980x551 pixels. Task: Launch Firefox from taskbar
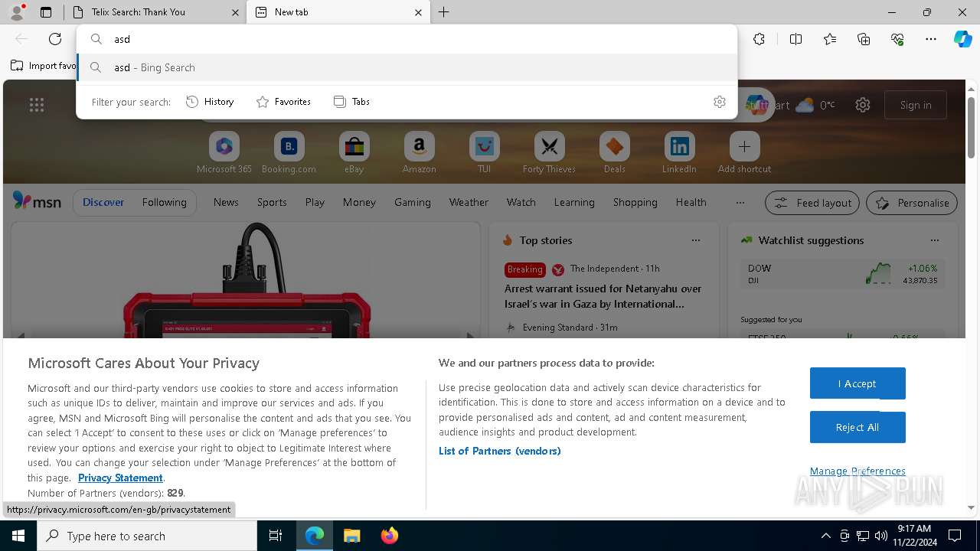389,536
